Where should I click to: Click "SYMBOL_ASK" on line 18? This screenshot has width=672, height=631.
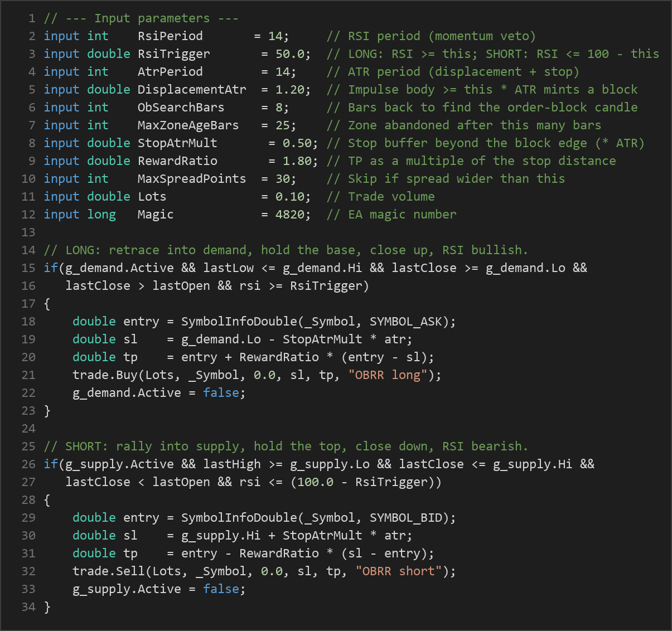click(x=405, y=322)
